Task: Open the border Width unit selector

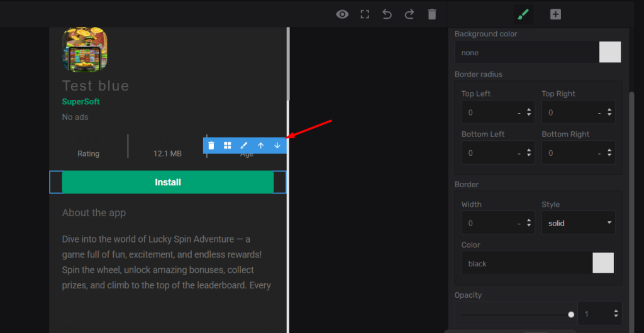Action: 518,224
